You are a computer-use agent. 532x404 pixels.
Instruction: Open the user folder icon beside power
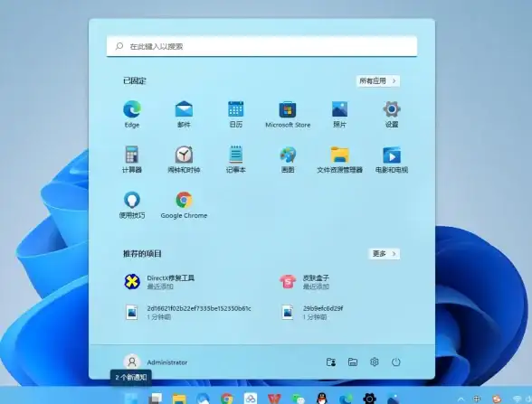(331, 362)
